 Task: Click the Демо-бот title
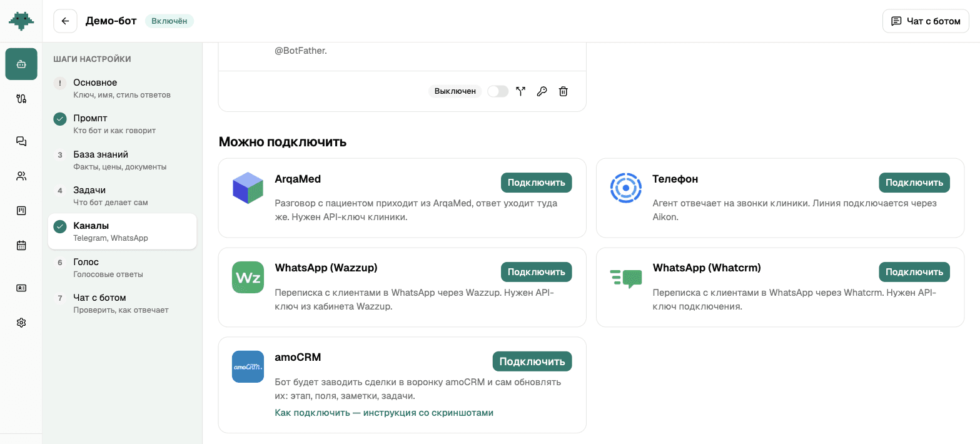click(x=111, y=21)
